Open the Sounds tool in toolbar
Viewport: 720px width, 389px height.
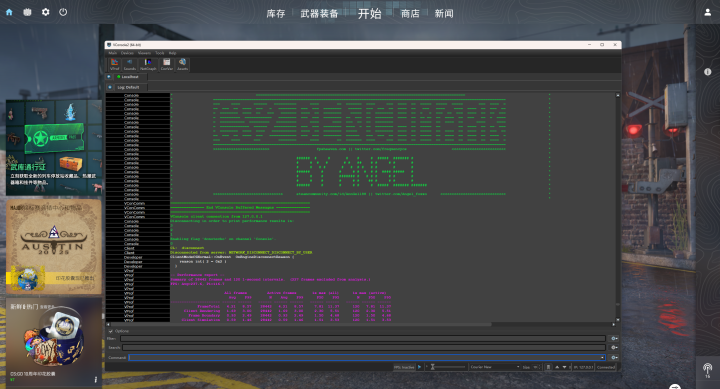coord(130,64)
